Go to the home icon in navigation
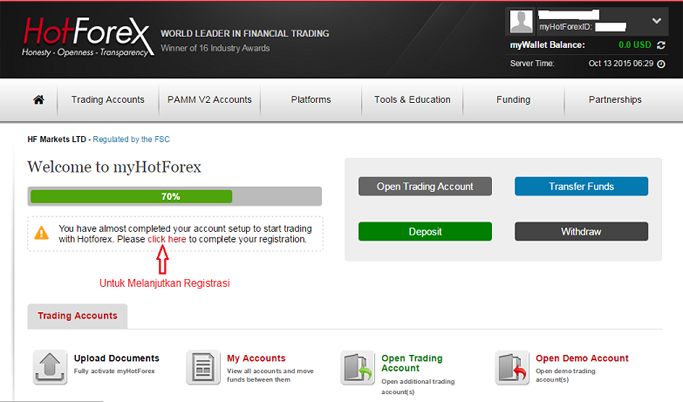This screenshot has height=402, width=683. (x=39, y=100)
